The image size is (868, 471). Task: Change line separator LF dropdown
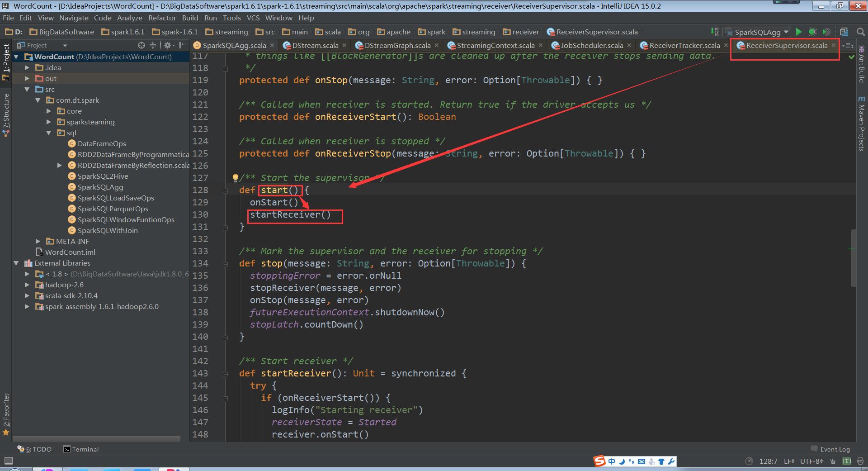(789, 461)
